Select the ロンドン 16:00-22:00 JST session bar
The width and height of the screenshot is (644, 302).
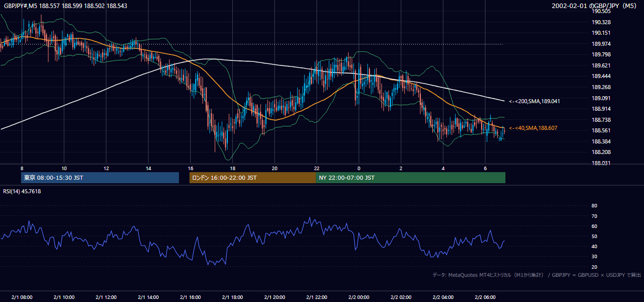pyautogui.click(x=252, y=178)
